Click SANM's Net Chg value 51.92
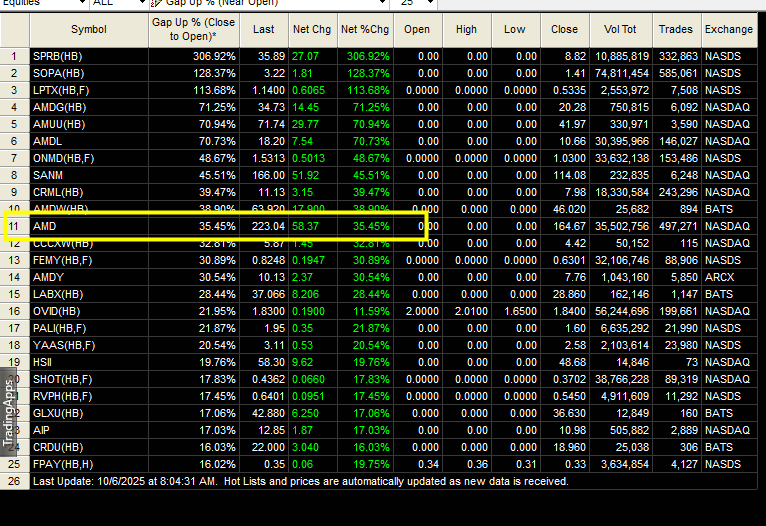 313,175
